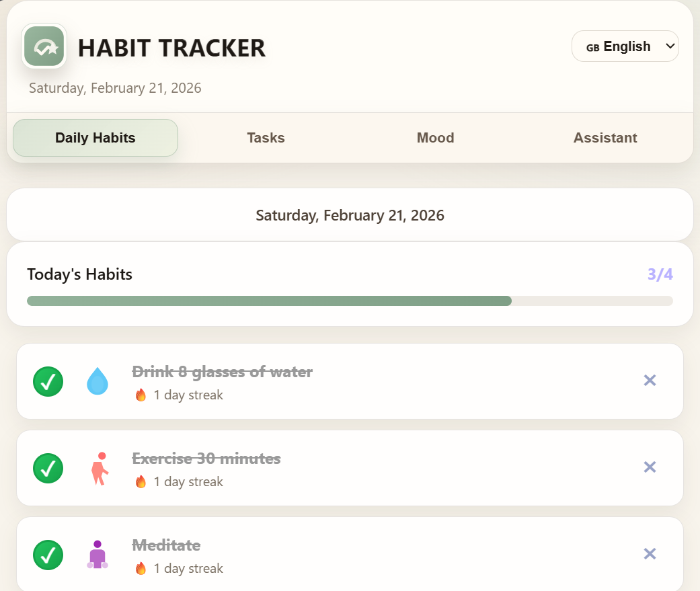Delete the Meditate habit with the X

[x=650, y=553]
